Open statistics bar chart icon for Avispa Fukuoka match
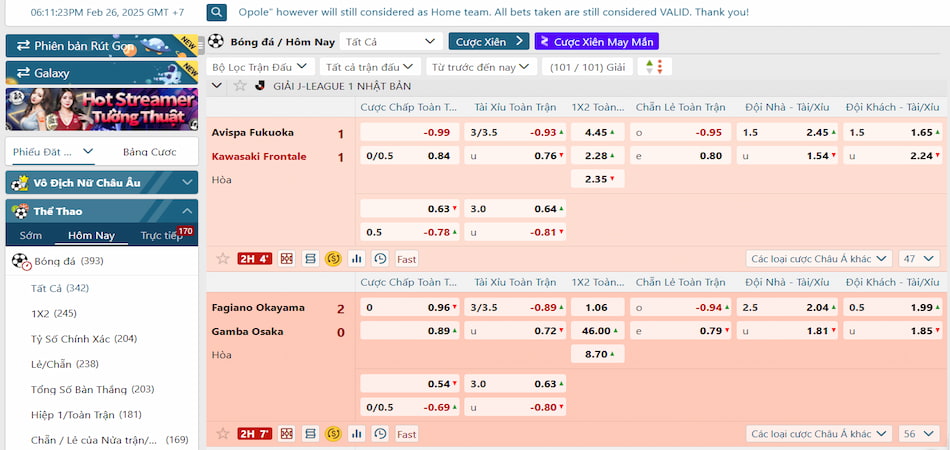The width and height of the screenshot is (950, 450). (357, 259)
